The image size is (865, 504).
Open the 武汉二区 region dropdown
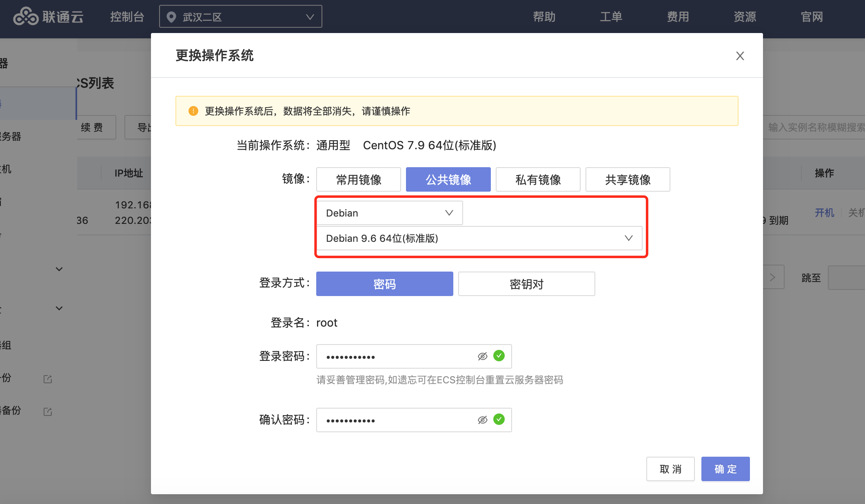click(x=241, y=17)
